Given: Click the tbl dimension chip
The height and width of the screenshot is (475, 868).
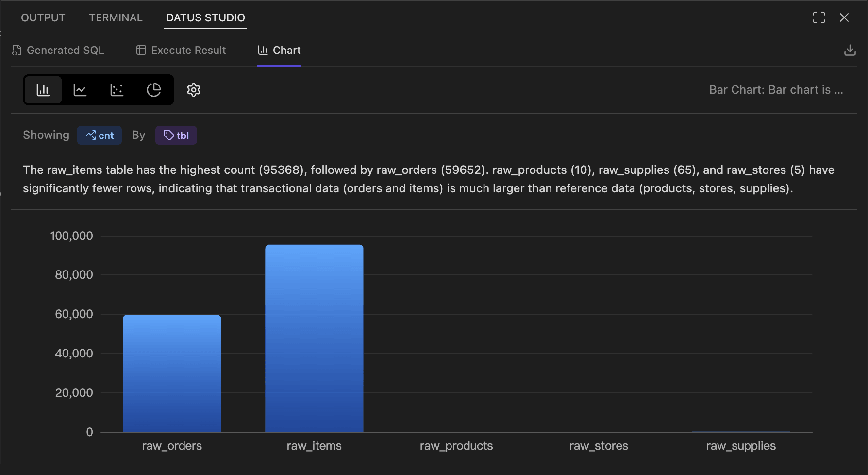Looking at the screenshot, I should click(176, 135).
